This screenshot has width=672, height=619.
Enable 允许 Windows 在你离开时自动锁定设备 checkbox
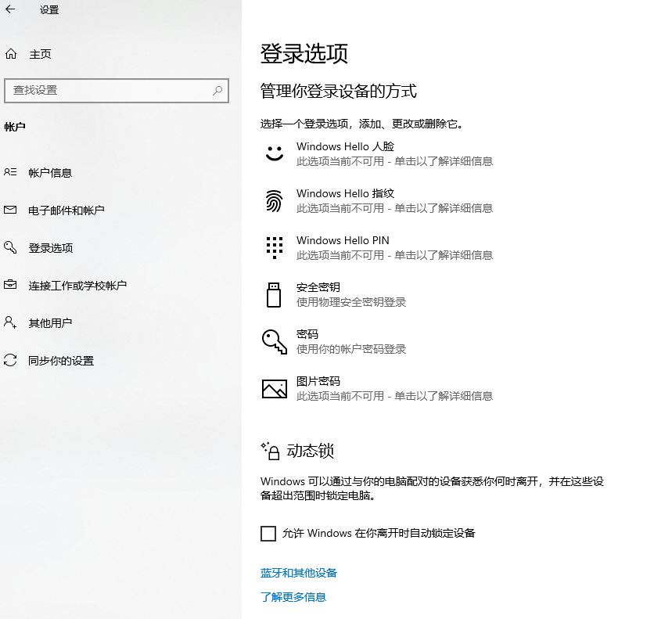coord(268,534)
